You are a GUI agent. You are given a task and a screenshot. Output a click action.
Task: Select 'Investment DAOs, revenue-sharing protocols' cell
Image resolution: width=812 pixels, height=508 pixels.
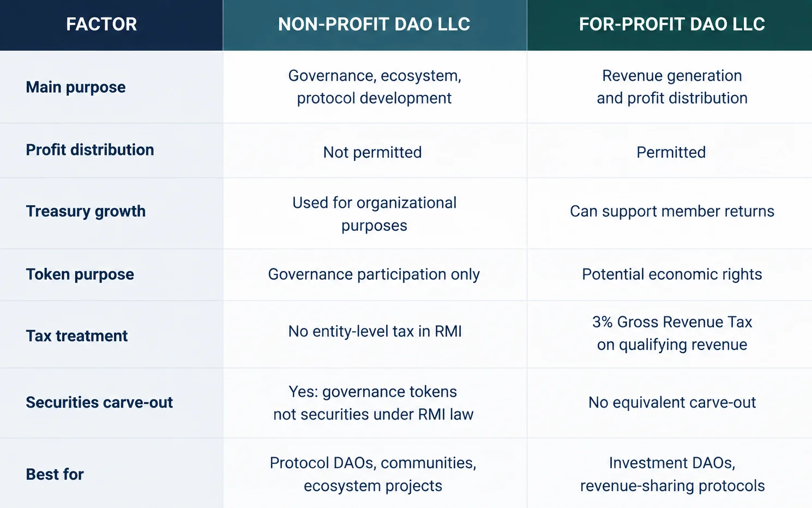point(672,474)
